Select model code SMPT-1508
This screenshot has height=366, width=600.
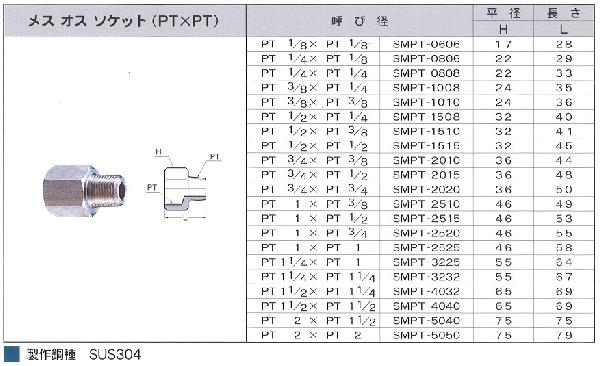point(426,117)
